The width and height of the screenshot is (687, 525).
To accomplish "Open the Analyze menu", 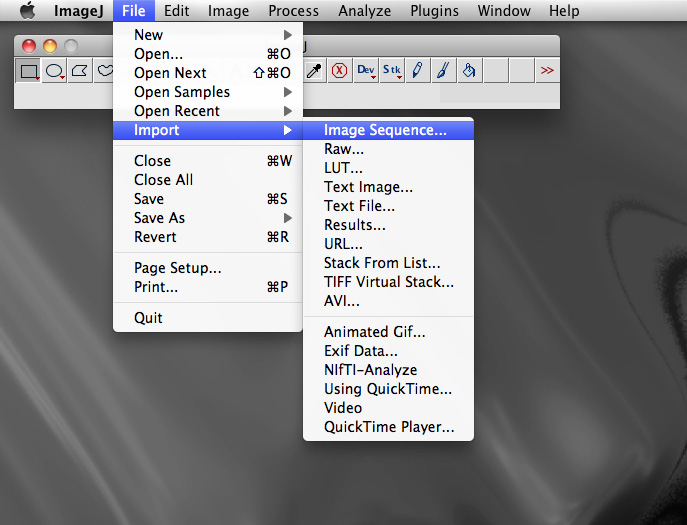I will click(x=365, y=11).
